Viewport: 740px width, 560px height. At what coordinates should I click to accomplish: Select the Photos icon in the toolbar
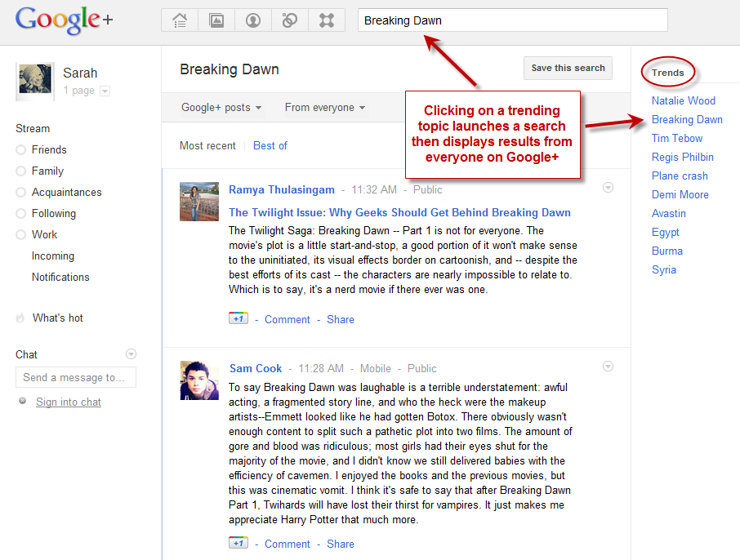click(216, 20)
